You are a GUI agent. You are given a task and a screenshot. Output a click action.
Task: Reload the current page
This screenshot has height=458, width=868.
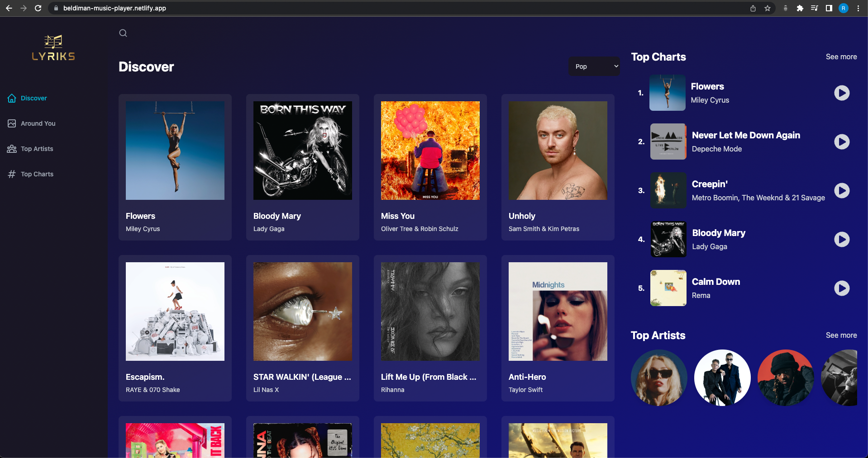point(38,8)
